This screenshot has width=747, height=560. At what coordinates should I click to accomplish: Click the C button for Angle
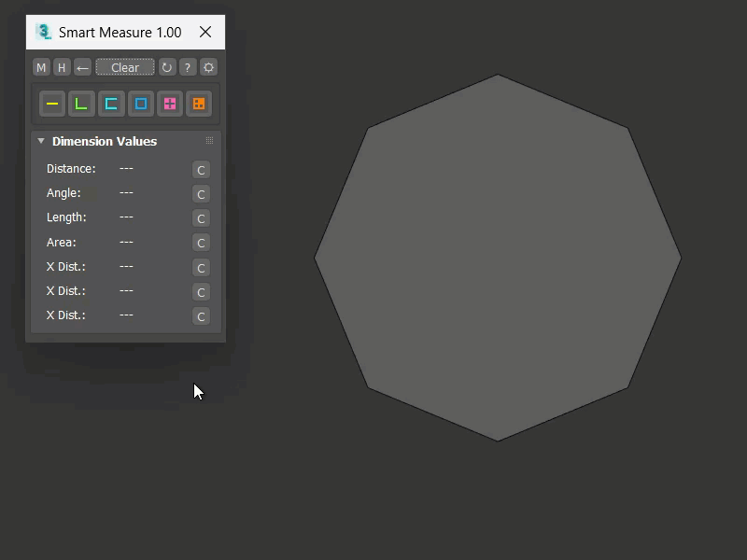[201, 194]
